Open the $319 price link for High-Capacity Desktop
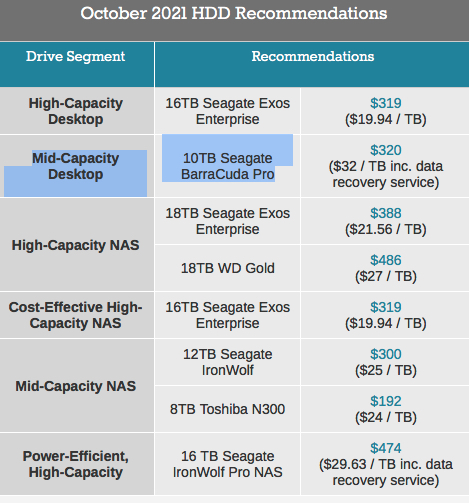 (x=386, y=103)
